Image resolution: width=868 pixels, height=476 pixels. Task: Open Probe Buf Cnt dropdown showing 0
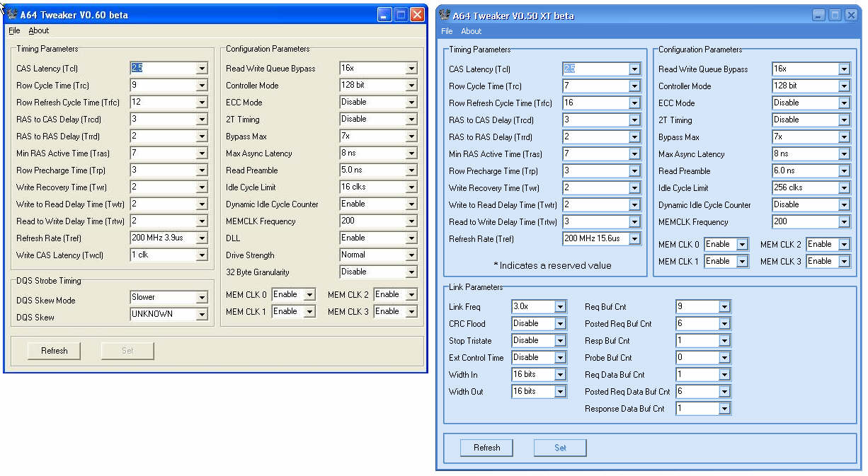[724, 358]
